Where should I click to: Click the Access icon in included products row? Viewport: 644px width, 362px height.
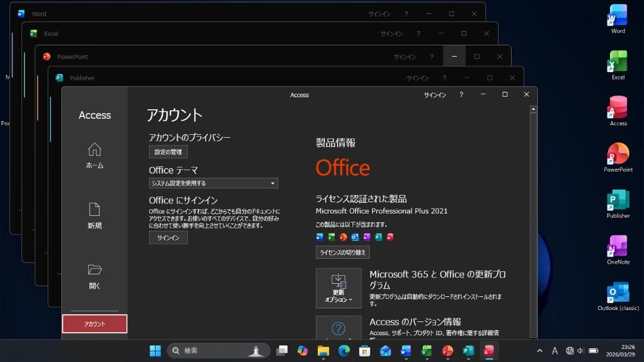[x=390, y=237]
